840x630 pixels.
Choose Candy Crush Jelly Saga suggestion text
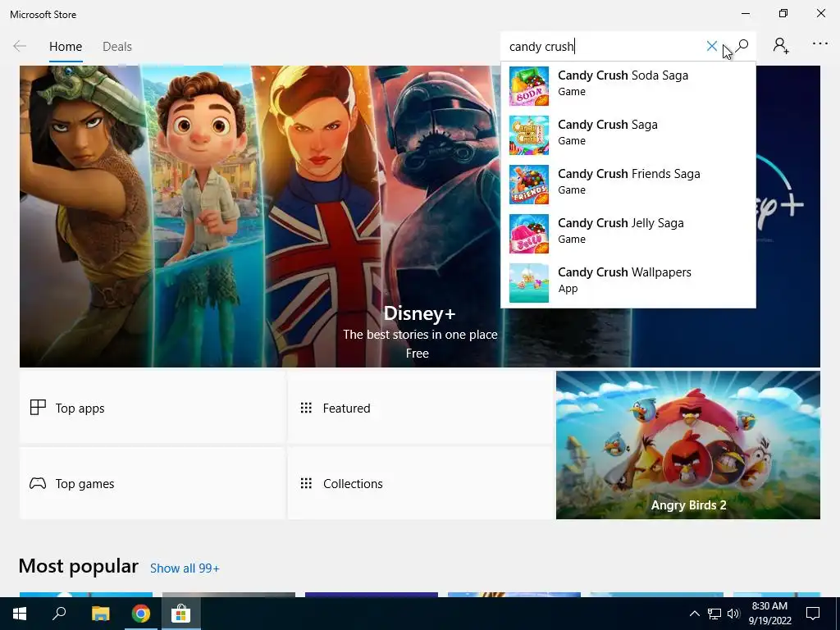[621, 223]
